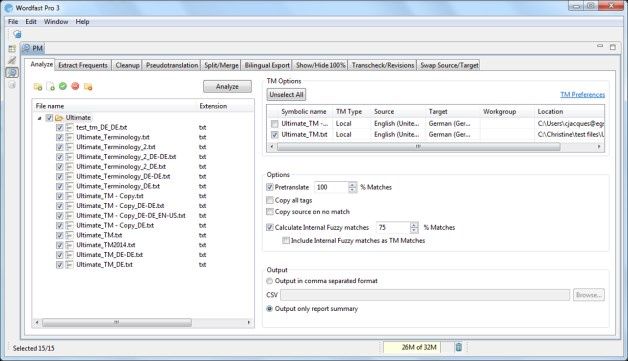Click the fuzzy matches 75 input field
Image resolution: width=628 pixels, height=361 pixels.
393,228
